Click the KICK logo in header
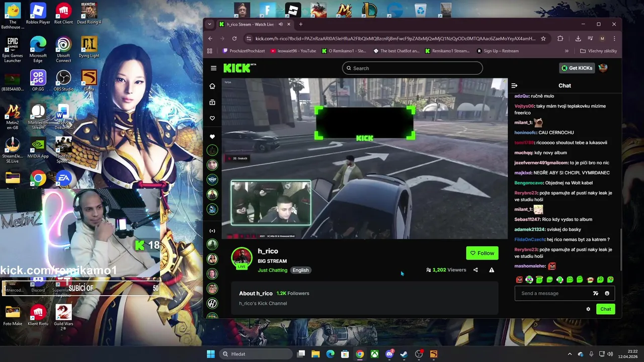644x362 pixels. 239,68
